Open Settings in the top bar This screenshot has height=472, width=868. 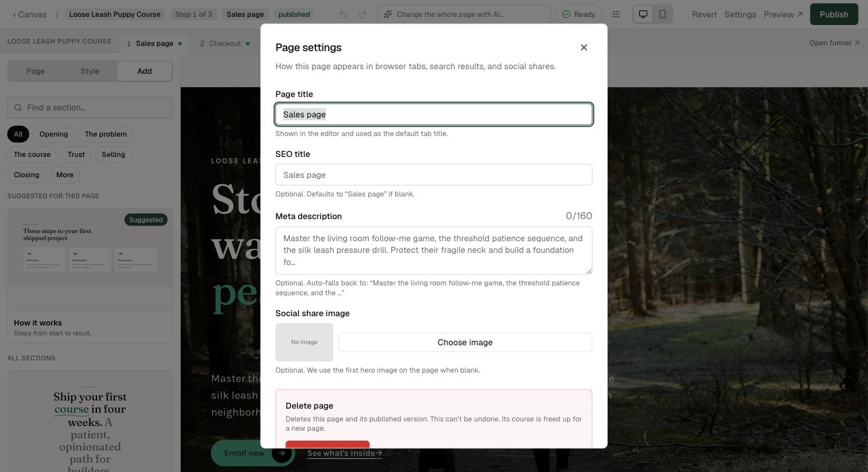(740, 14)
